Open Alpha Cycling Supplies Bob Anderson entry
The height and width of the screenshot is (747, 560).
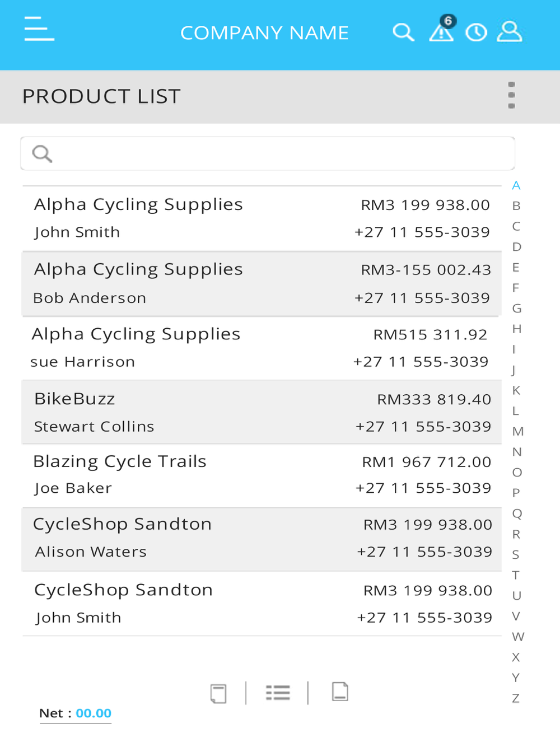(262, 284)
